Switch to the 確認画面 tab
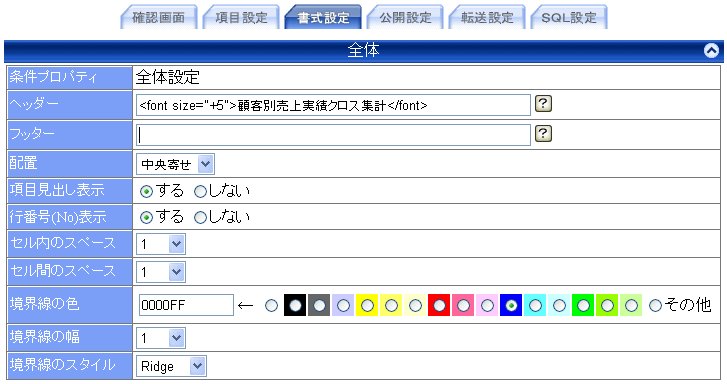The height and width of the screenshot is (384, 727). (159, 18)
